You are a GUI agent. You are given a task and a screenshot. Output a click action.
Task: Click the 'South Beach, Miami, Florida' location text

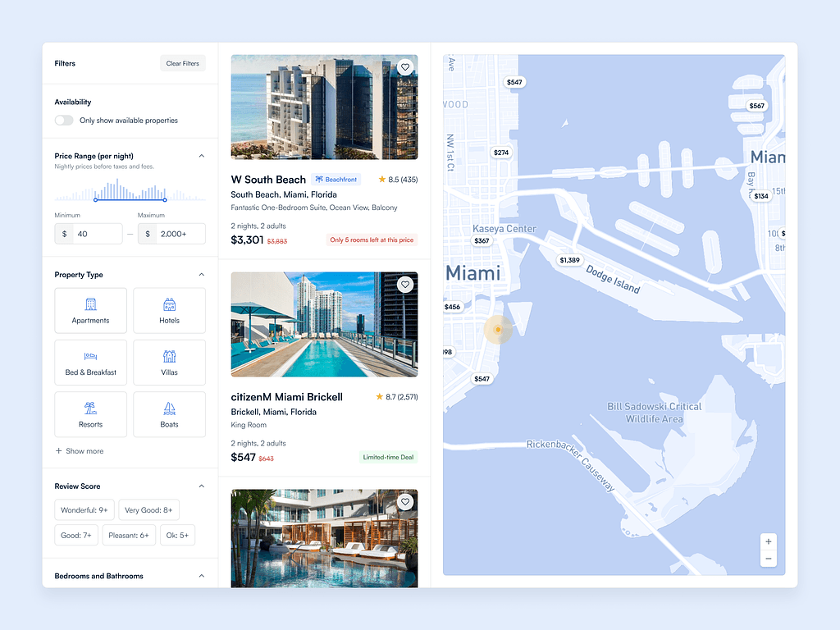click(284, 194)
